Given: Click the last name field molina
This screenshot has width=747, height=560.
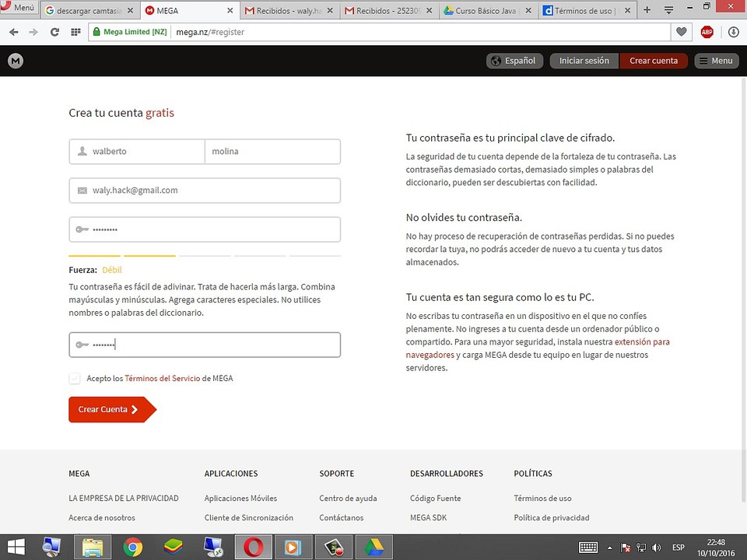Looking at the screenshot, I should point(272,152).
